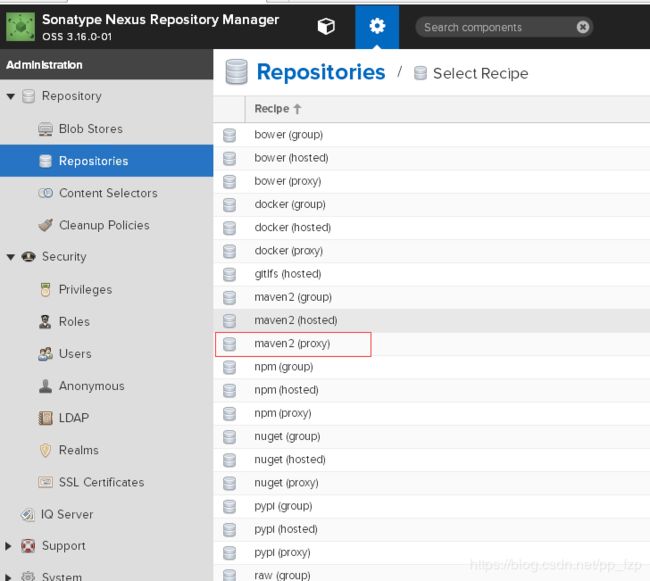Select the pypi (hosted) recipe
Image resolution: width=650 pixels, height=581 pixels.
[432, 529]
